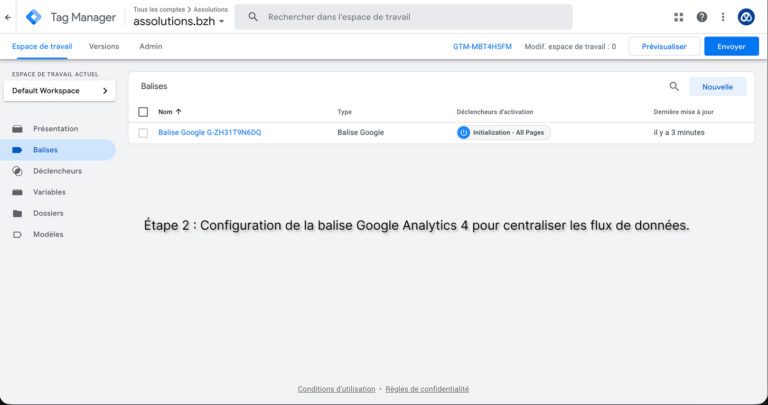768x405 pixels.
Task: Click the Modèles sidebar icon
Action: click(x=17, y=235)
